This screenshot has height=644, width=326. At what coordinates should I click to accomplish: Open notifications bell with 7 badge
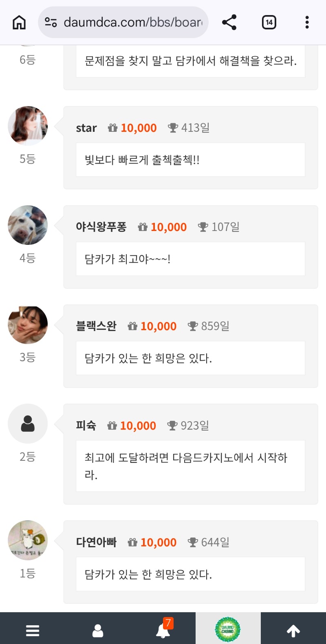[x=163, y=630]
